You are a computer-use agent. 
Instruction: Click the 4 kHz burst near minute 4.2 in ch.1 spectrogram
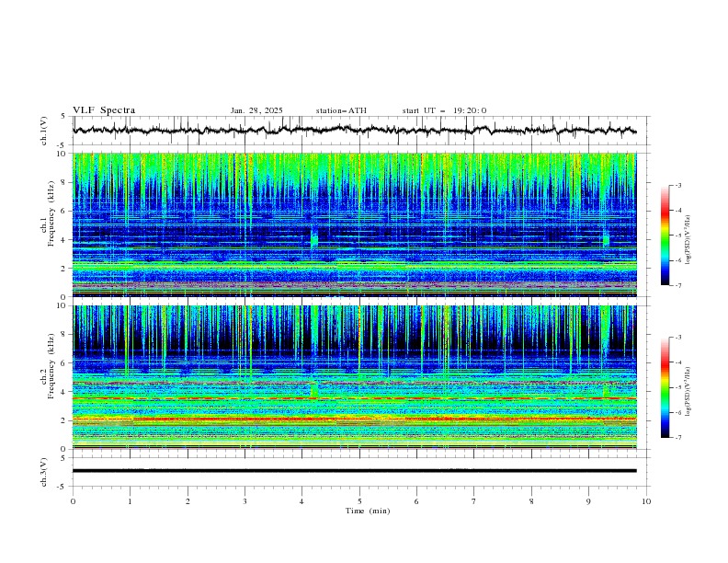tap(314, 239)
